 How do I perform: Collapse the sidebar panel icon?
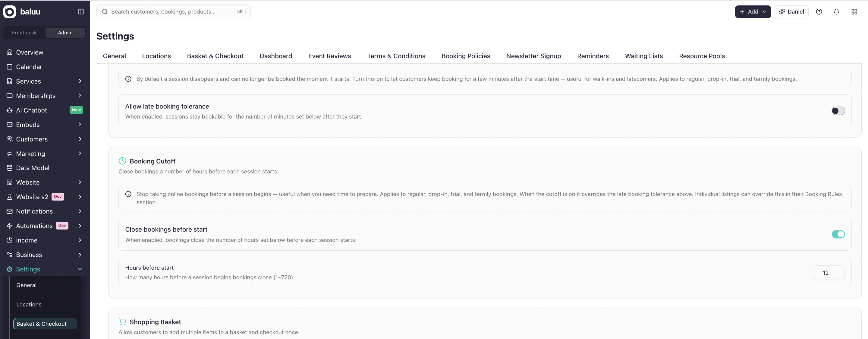(x=81, y=11)
